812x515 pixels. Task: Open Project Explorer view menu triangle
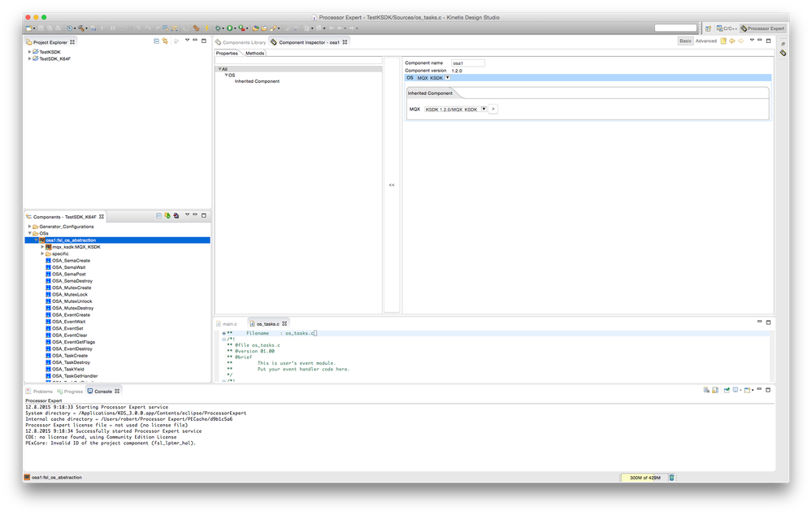pos(187,41)
